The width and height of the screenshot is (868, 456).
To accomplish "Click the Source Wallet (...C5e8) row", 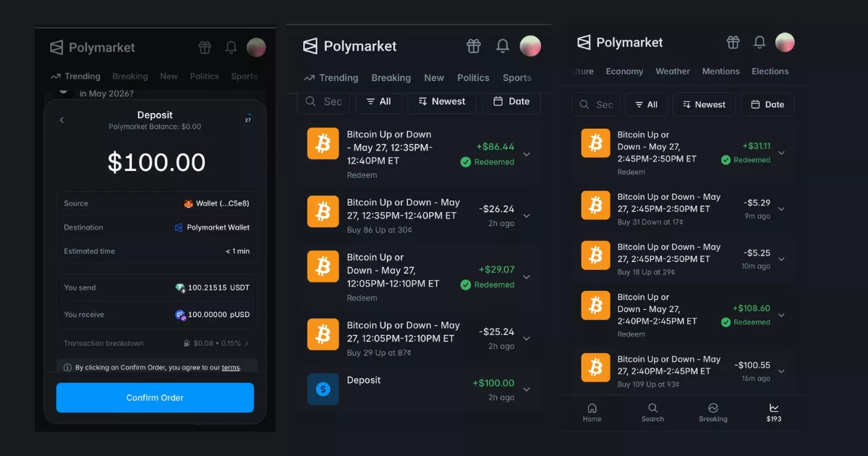I will click(156, 203).
